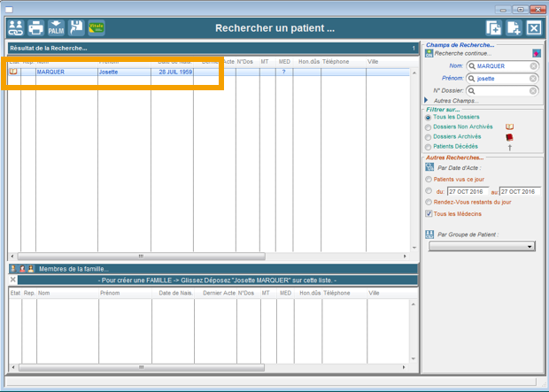This screenshot has width=549, height=392.
Task: Clear the Nom search field
Action: tap(534, 66)
